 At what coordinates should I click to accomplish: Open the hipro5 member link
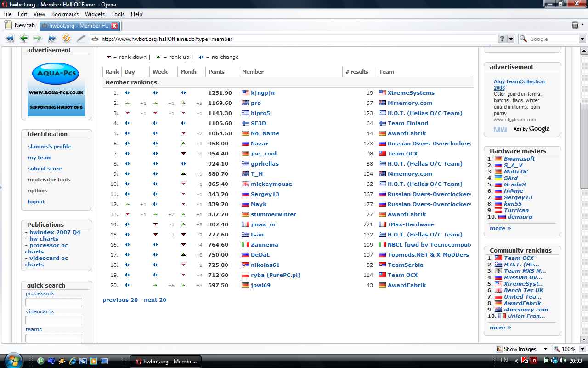260,113
